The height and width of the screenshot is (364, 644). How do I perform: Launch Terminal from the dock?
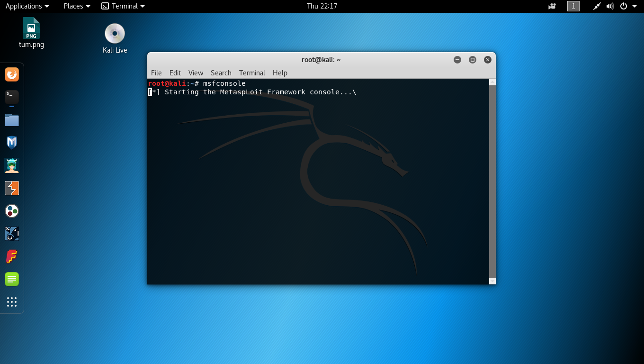coord(12,97)
